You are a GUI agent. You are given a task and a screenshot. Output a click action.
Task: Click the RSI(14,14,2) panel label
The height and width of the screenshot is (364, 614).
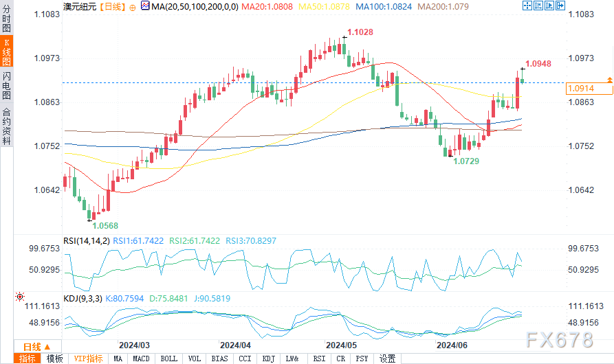86,241
